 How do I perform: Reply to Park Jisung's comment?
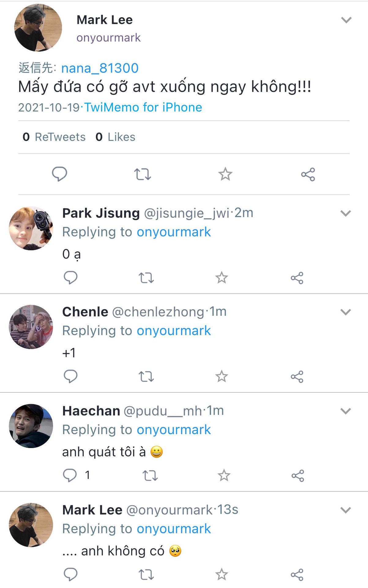click(x=70, y=277)
